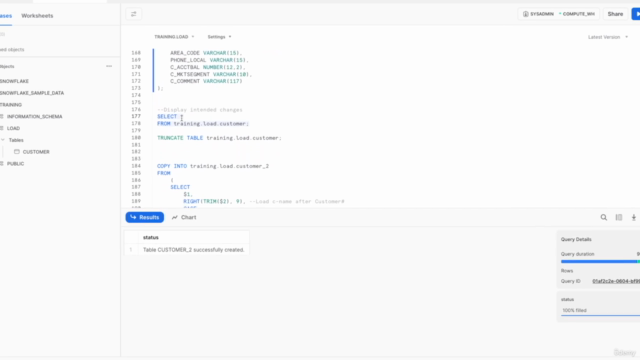
Task: Switch to the Databases tab
Action: pos(6,16)
